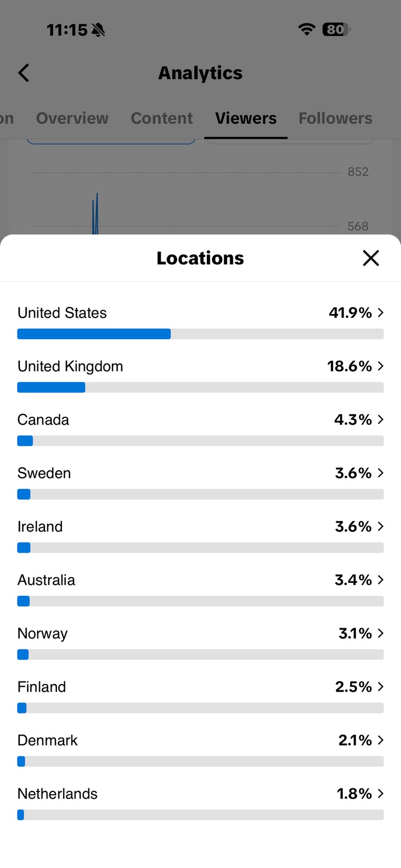Image resolution: width=401 pixels, height=868 pixels.
Task: Tap the muted bell status icon
Action: [98, 30]
